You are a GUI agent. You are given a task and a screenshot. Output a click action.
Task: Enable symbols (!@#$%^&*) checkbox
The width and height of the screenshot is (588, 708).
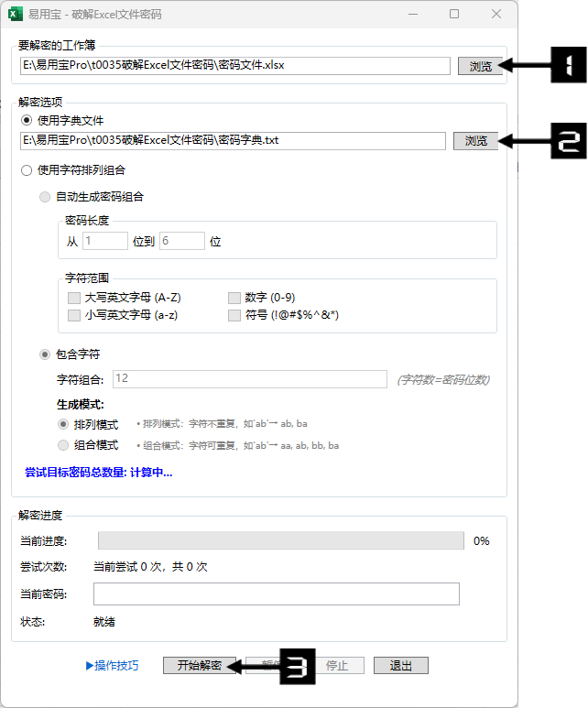(234, 315)
